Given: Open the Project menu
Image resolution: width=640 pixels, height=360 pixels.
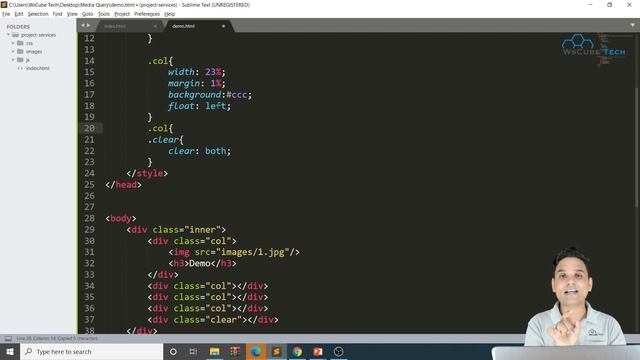Looking at the screenshot, I should tap(122, 14).
